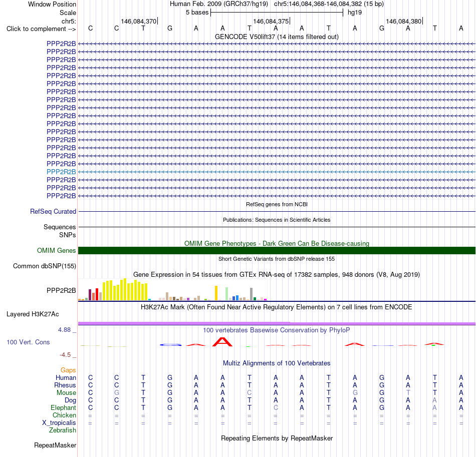
Task: Click the Rhesus species label
Action: (x=65, y=385)
